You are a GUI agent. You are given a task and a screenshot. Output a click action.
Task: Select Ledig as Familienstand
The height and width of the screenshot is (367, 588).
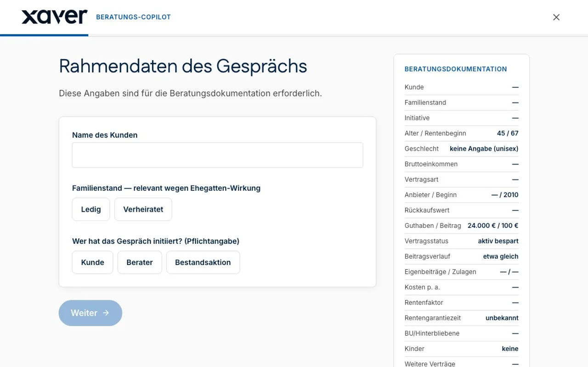tap(91, 209)
